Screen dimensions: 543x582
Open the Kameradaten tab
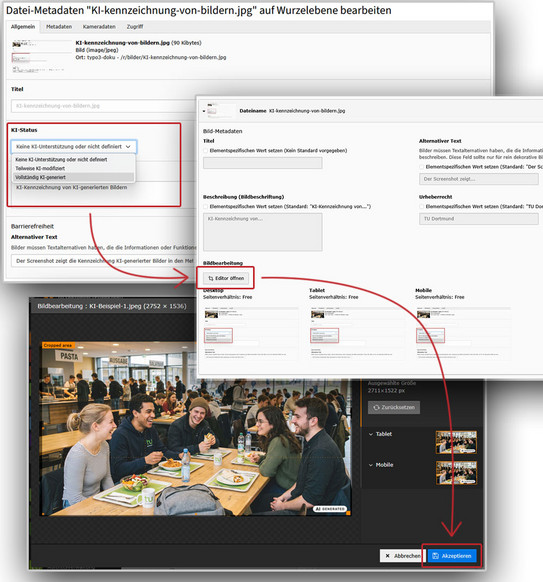pos(99,27)
